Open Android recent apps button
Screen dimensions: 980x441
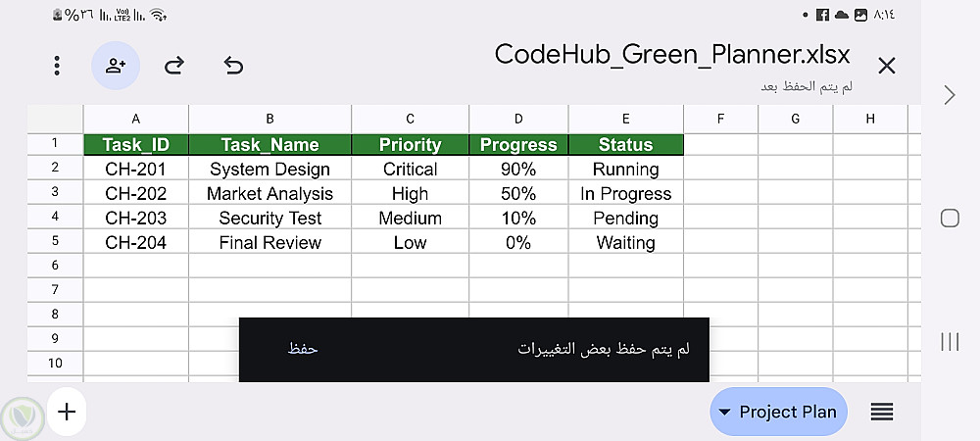949,341
